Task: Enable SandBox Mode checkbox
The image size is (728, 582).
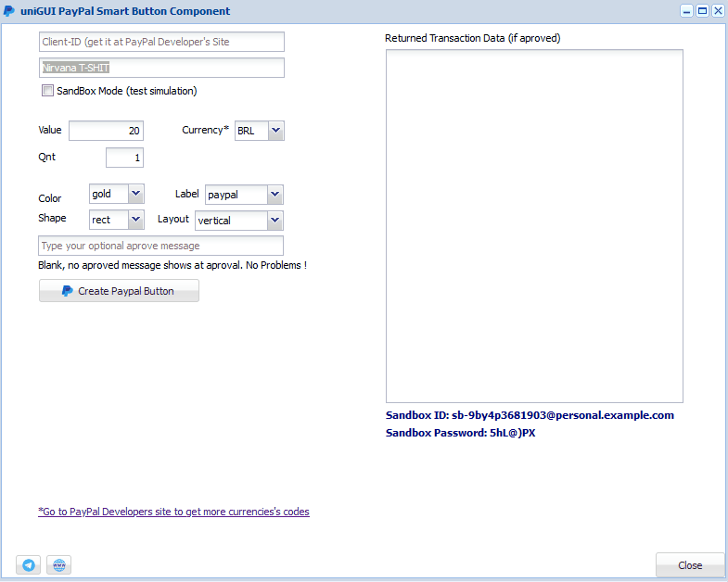Action: pyautogui.click(x=47, y=91)
